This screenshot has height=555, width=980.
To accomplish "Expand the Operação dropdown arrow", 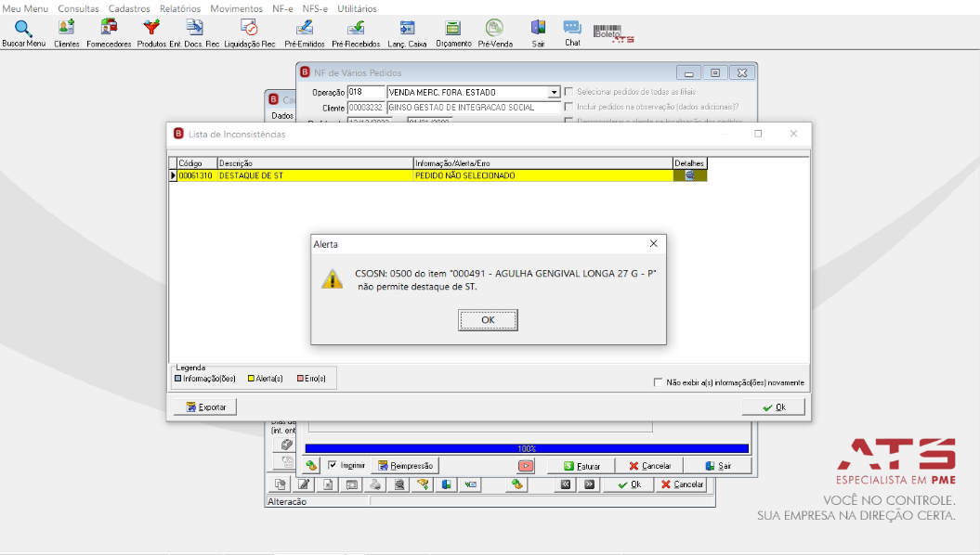I will point(554,93).
